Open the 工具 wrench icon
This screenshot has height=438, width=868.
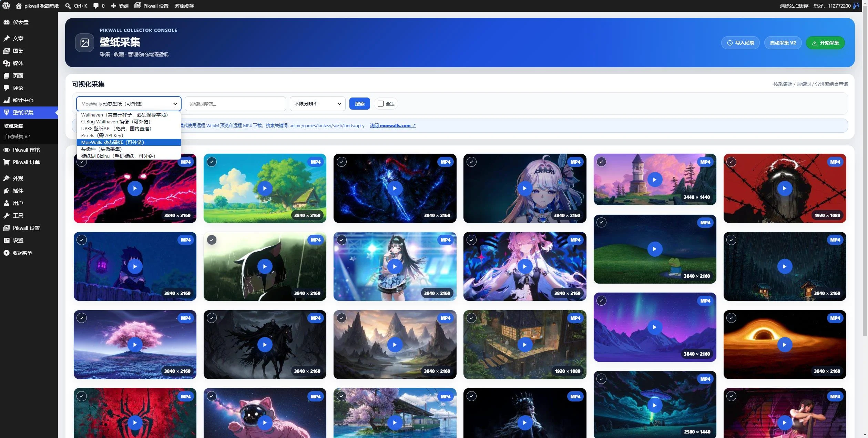point(7,215)
